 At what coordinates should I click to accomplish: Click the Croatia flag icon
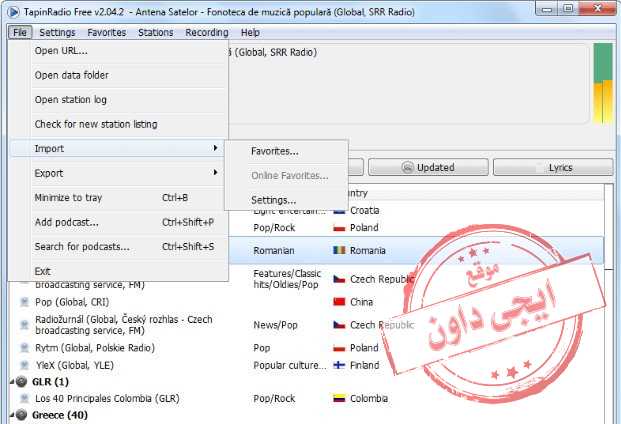pos(339,211)
